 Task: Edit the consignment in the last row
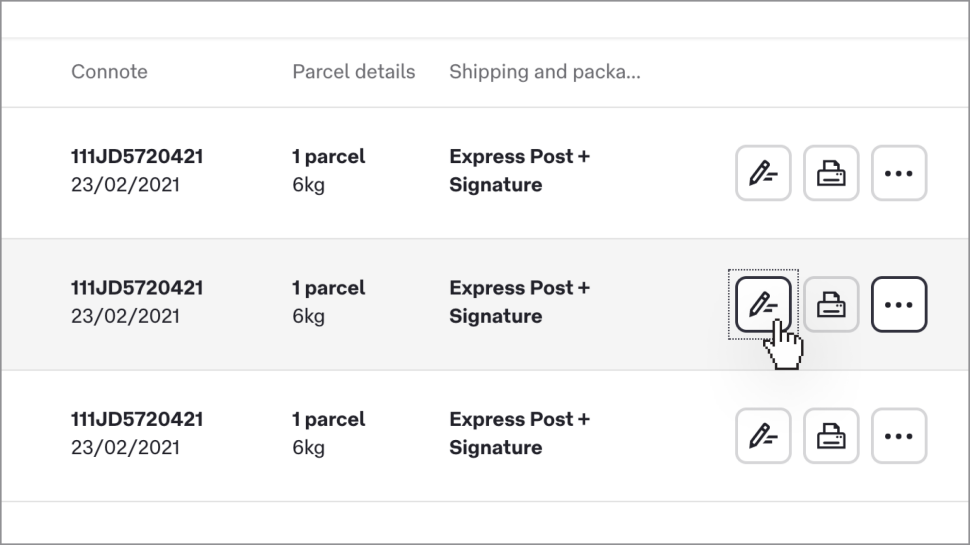click(x=763, y=436)
